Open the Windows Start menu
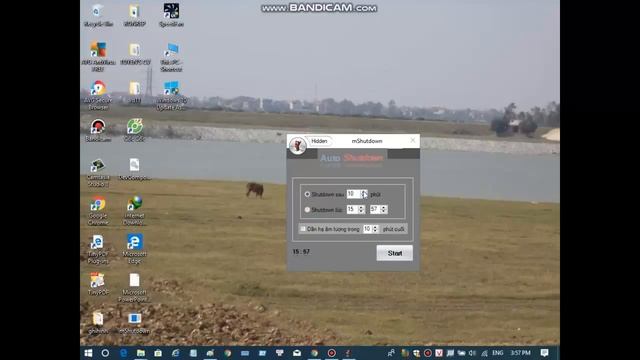Image resolution: width=640 pixels, height=360 pixels. point(88,353)
